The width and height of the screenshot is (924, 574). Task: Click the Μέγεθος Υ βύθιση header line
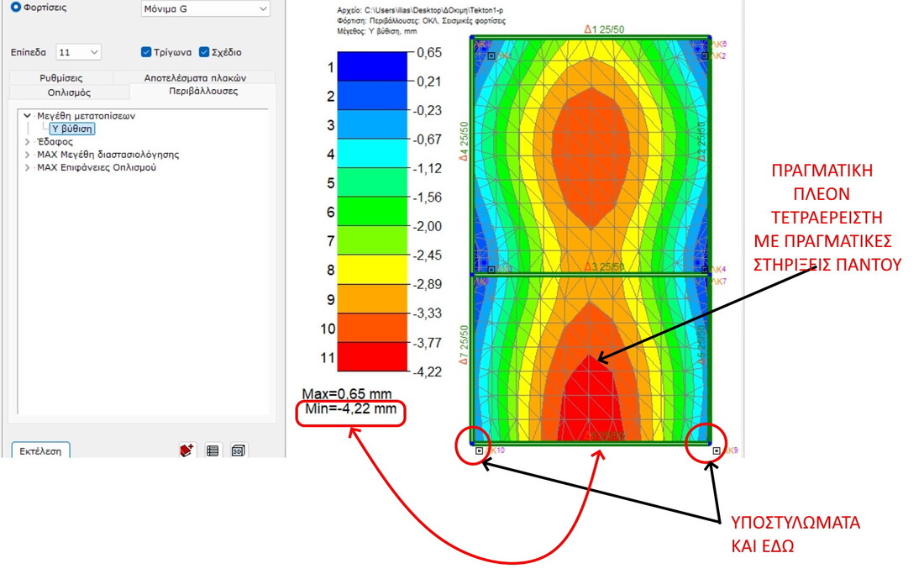[377, 31]
